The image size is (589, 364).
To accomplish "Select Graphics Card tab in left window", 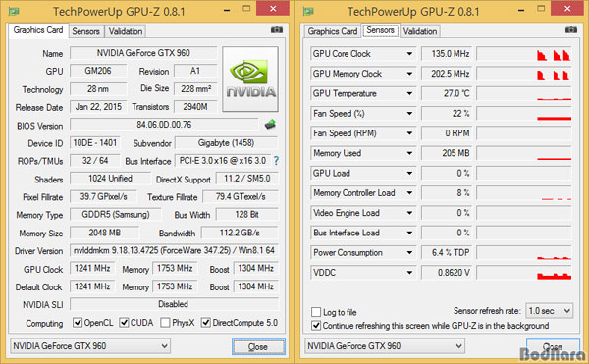I will coord(38,30).
